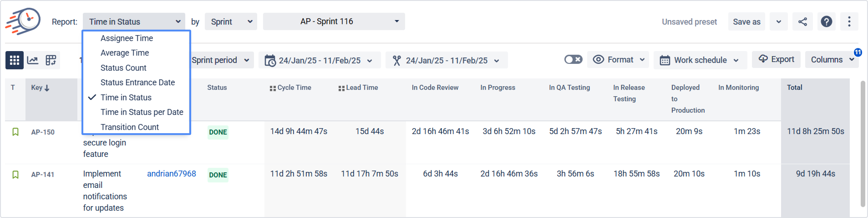
Task: Open the andrian67968 assignee link
Action: 171,174
